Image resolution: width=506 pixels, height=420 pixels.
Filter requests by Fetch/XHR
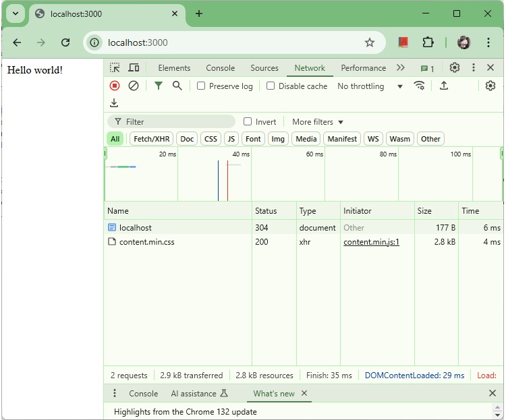152,139
